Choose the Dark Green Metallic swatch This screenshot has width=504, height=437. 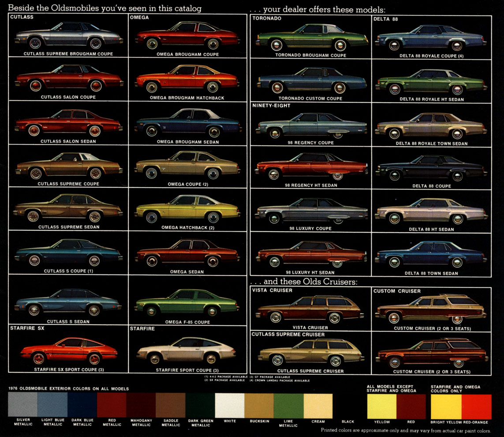200,405
